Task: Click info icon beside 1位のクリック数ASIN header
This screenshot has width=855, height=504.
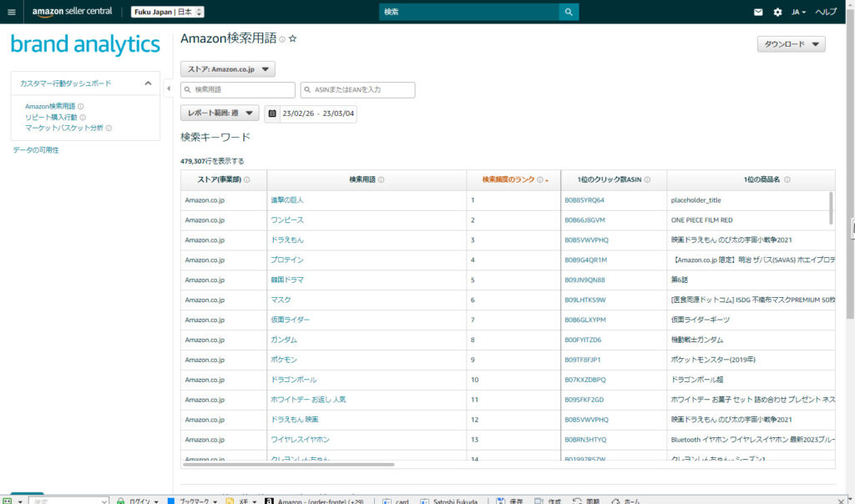Action: (x=647, y=179)
